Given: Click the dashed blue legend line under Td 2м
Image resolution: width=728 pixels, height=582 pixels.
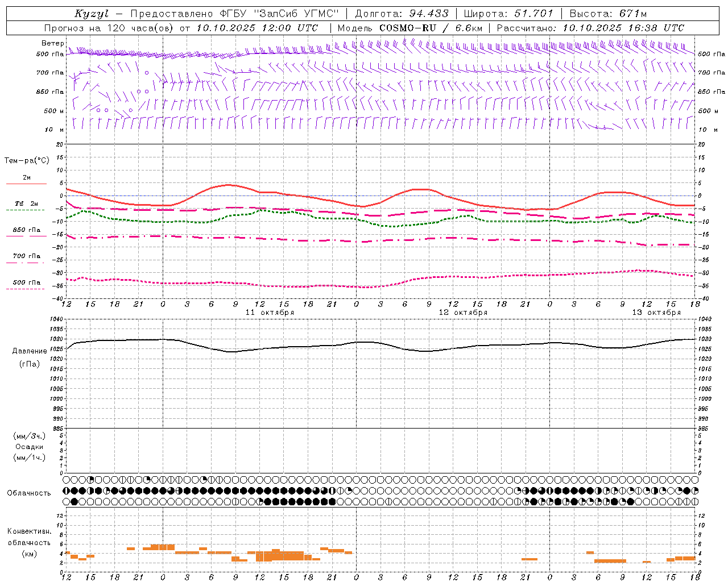Looking at the screenshot, I should click(25, 210).
